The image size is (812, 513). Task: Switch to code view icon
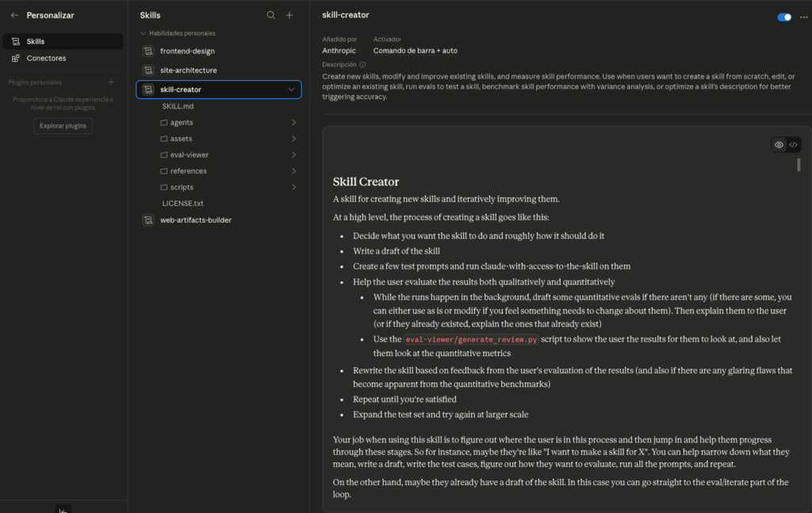tap(793, 144)
